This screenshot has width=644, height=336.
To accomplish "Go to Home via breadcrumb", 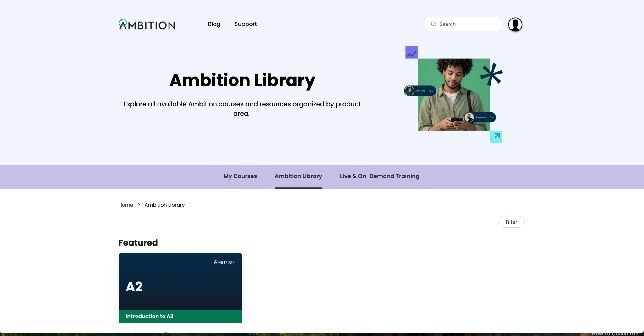I will [126, 205].
